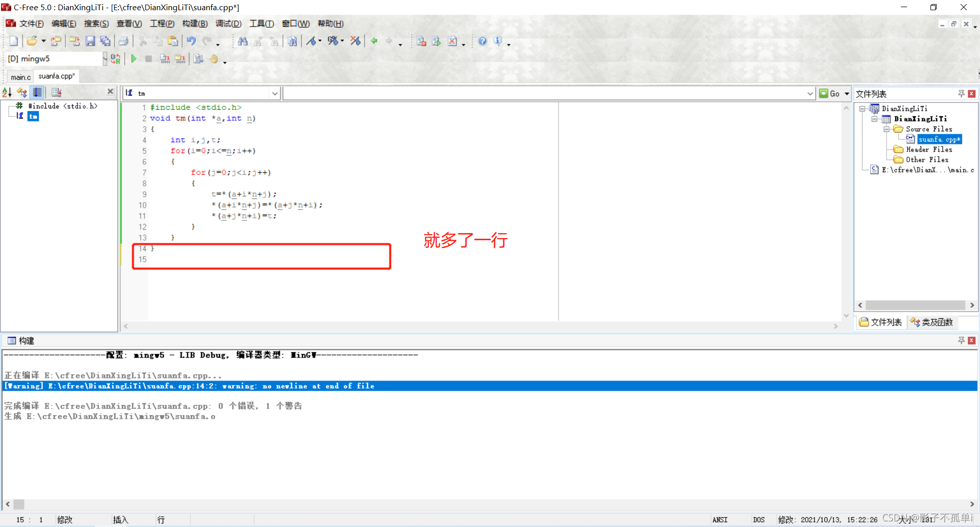The image size is (980, 527).
Task: Undo the last edit with the Undo arrow
Action: tap(191, 41)
